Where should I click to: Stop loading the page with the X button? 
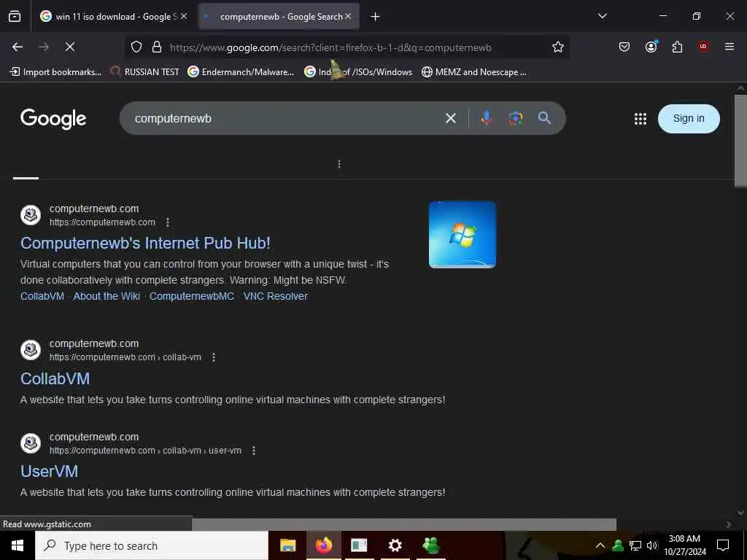[x=69, y=47]
